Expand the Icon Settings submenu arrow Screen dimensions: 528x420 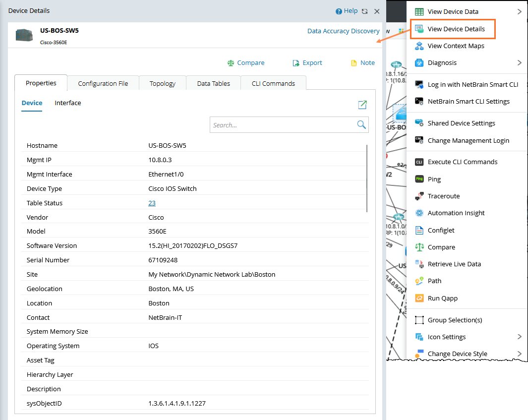pyautogui.click(x=519, y=337)
